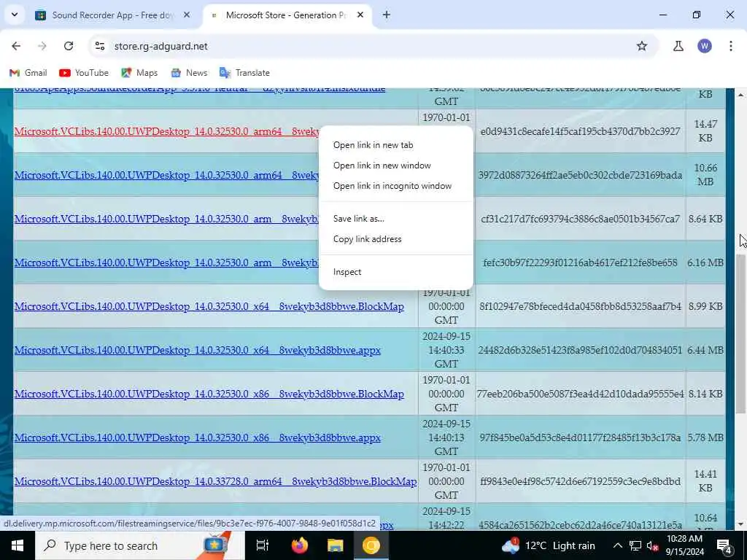The width and height of the screenshot is (747, 560).
Task: Open File Explorer from the taskbar
Action: pos(336,545)
